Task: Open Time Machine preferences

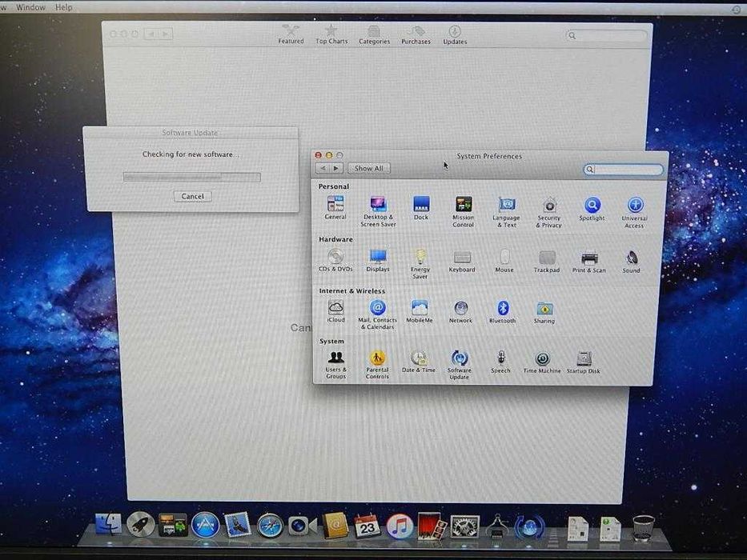Action: [542, 363]
